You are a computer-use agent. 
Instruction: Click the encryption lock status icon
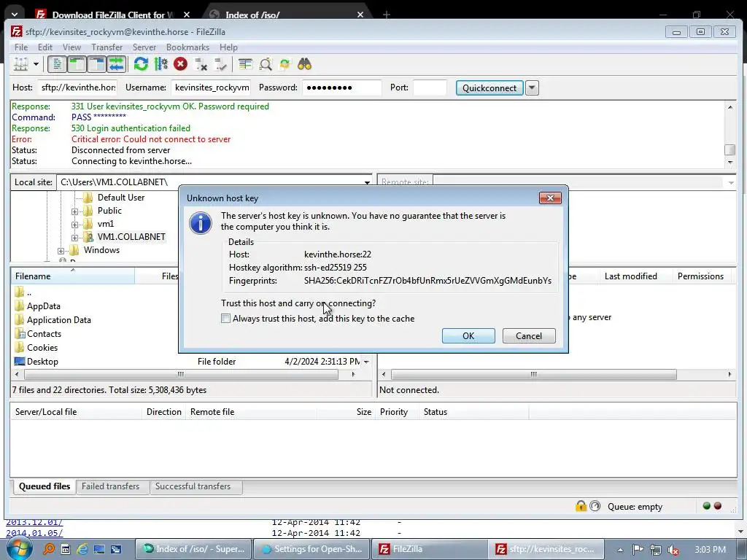click(x=581, y=506)
